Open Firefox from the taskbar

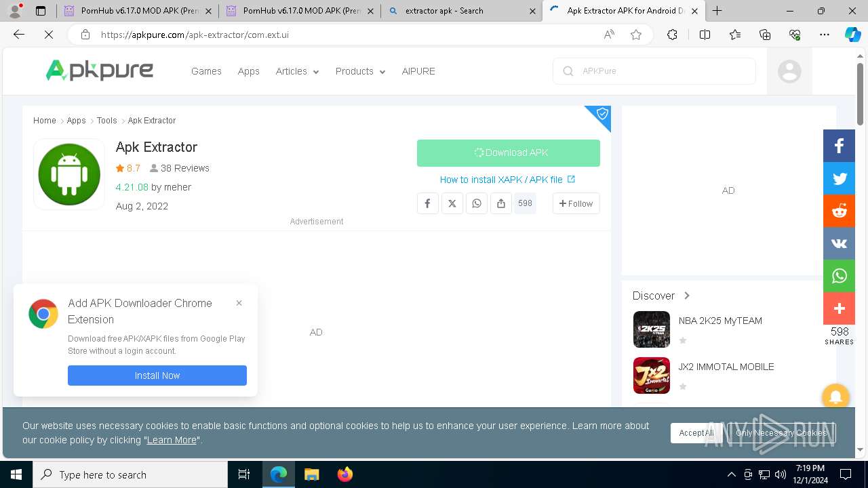point(345,474)
